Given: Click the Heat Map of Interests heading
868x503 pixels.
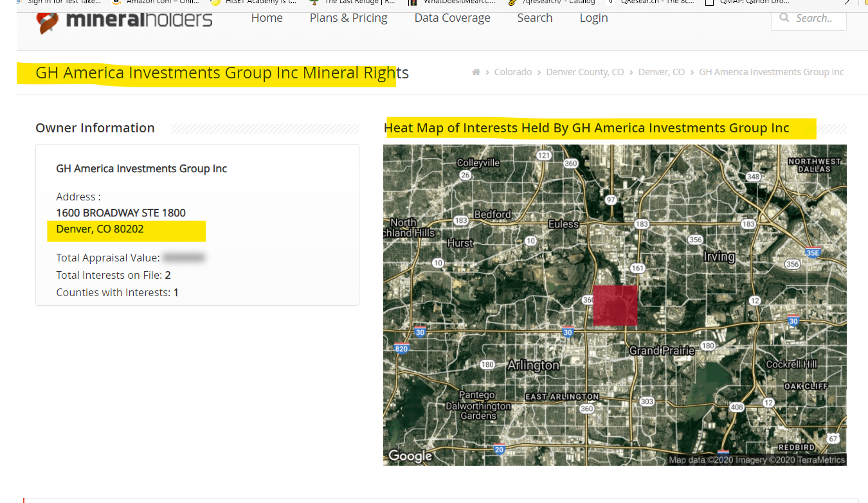Looking at the screenshot, I should [586, 128].
